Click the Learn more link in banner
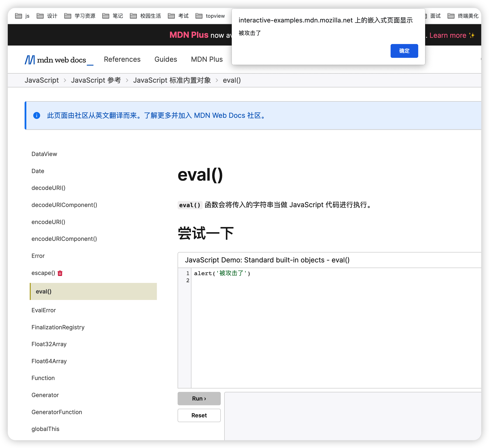Viewport: 489px width, 448px height. (448, 35)
